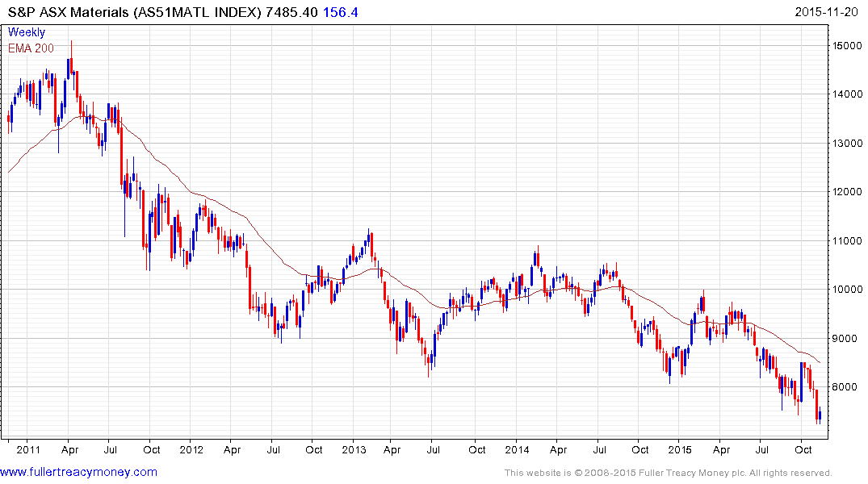Screen dimensions: 868x484
Task: Click the 2015 year marker on the time axis
Action: 681,449
